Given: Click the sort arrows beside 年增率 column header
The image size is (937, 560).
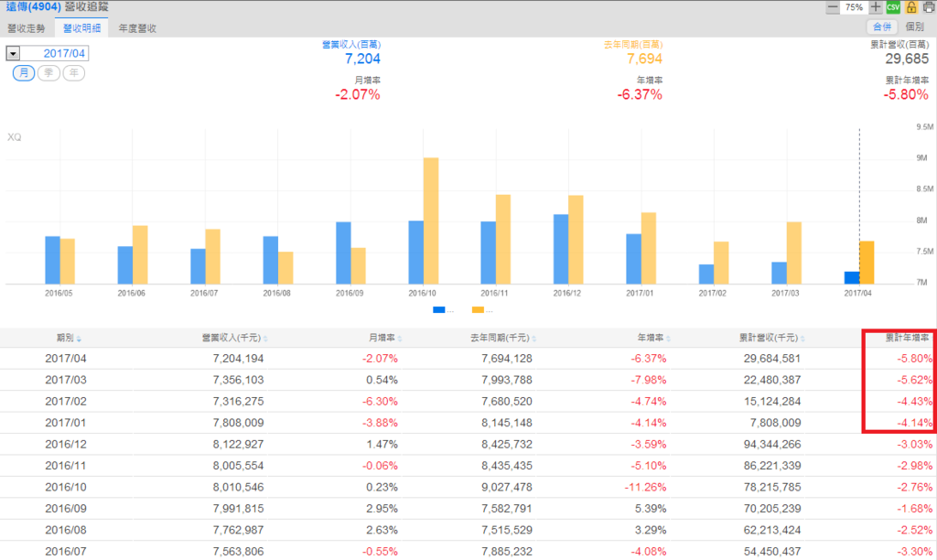Looking at the screenshot, I should click(x=668, y=339).
